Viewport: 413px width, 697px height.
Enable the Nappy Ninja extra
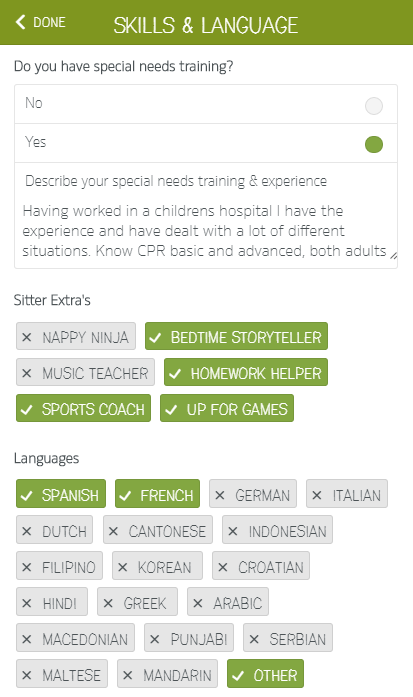point(76,336)
